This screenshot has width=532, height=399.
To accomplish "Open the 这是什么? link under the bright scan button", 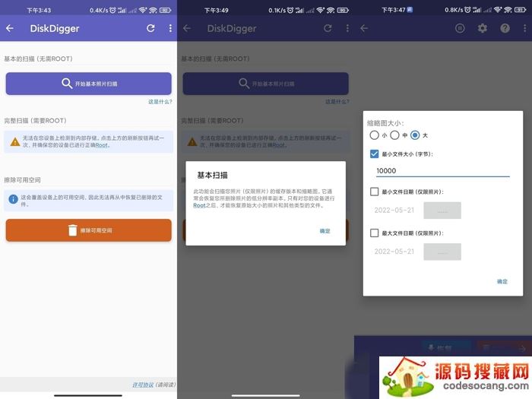I will click(x=160, y=101).
